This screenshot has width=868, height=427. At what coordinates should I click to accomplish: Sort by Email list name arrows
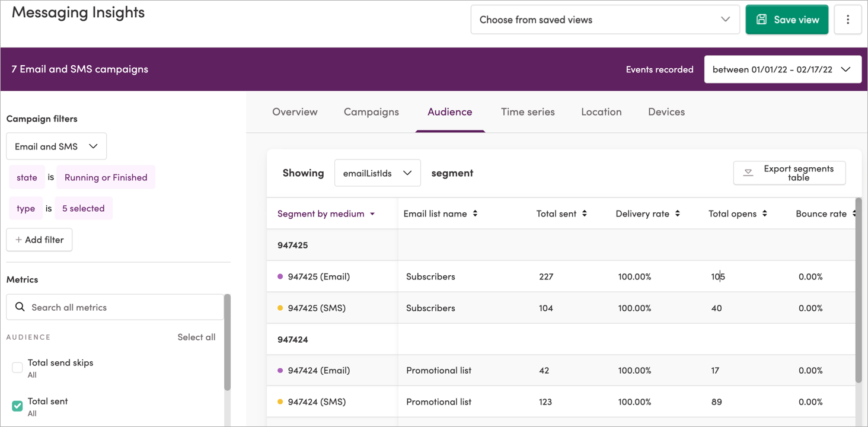[x=475, y=213]
